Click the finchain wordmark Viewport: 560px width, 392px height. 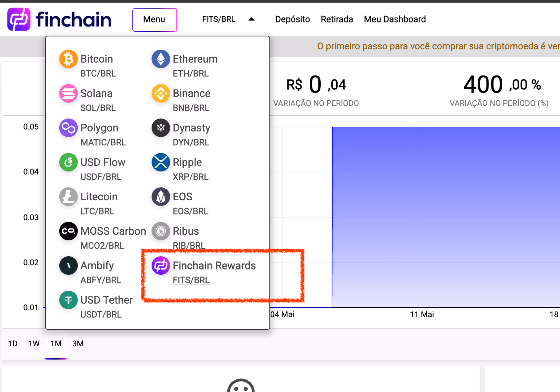pos(73,20)
